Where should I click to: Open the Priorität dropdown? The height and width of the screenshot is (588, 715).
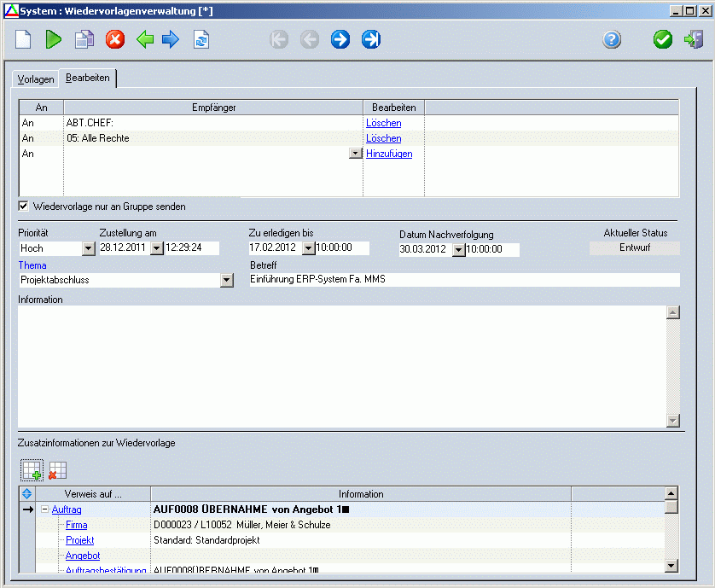click(89, 248)
